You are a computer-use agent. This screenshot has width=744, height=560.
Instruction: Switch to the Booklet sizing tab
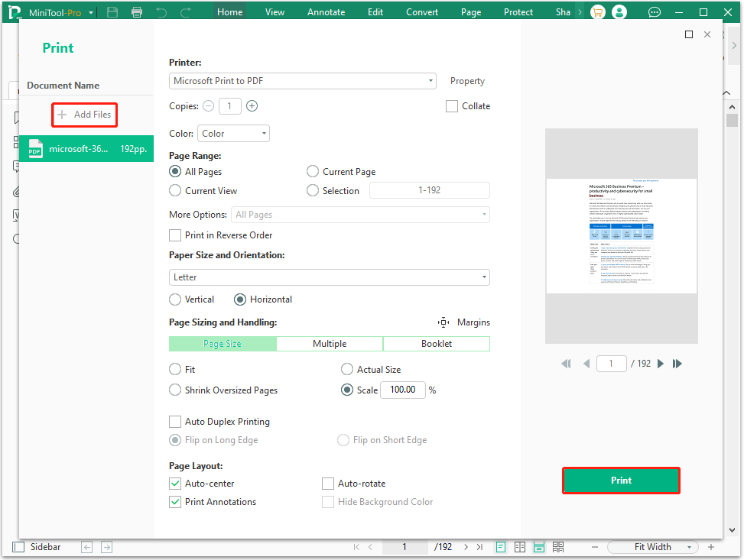pyautogui.click(x=436, y=343)
